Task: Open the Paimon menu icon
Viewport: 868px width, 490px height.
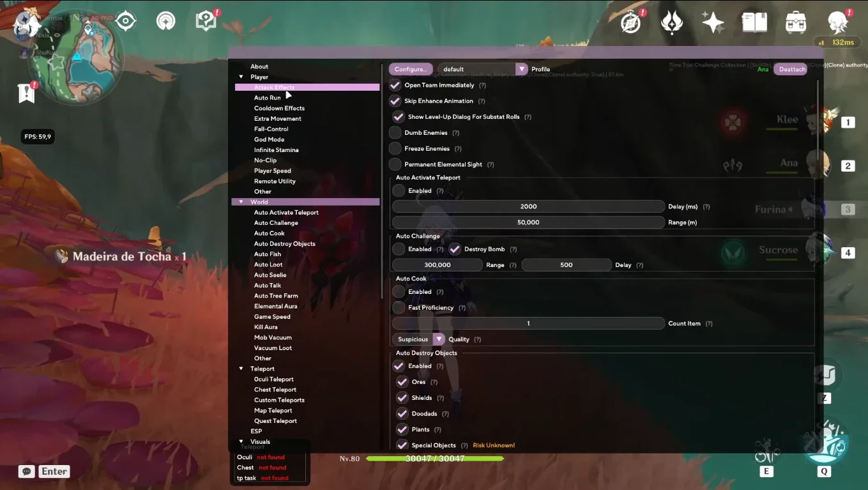Action: [x=26, y=25]
